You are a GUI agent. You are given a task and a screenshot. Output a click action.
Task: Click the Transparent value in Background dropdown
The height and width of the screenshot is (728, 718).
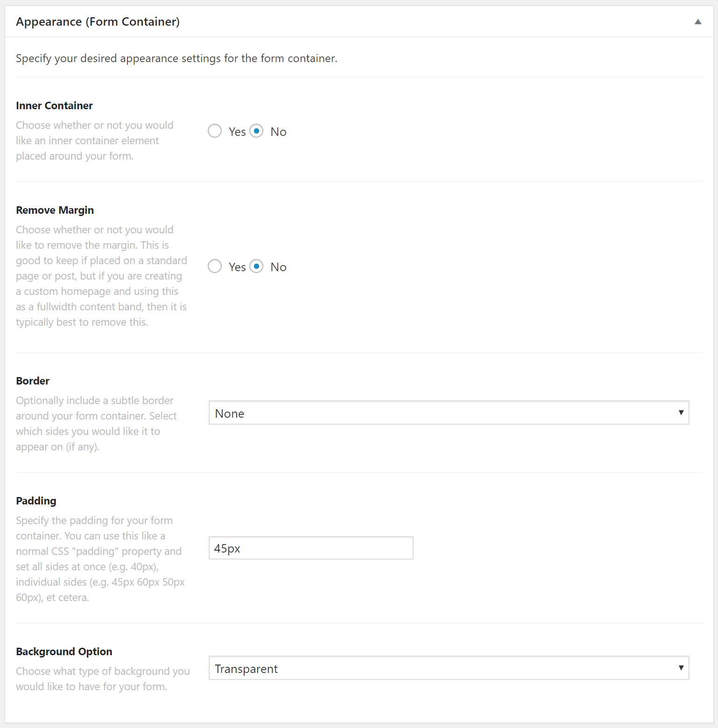(246, 669)
